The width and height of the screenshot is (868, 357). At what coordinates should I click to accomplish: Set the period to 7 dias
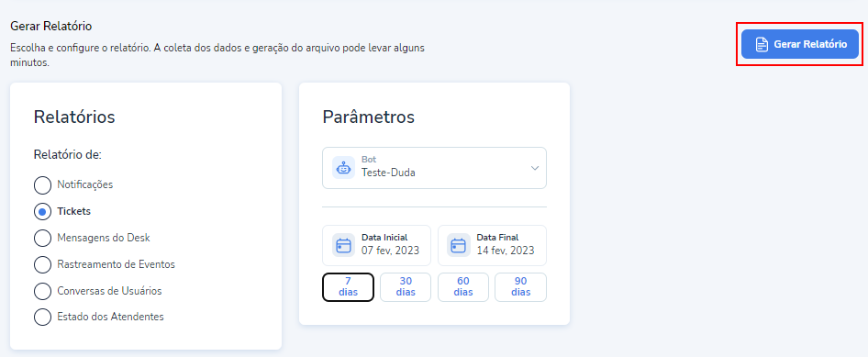pos(348,286)
